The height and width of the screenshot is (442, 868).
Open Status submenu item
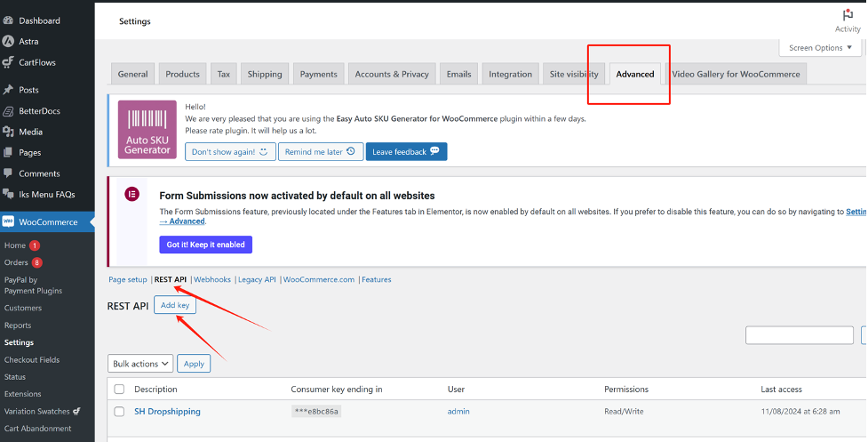pyautogui.click(x=15, y=377)
